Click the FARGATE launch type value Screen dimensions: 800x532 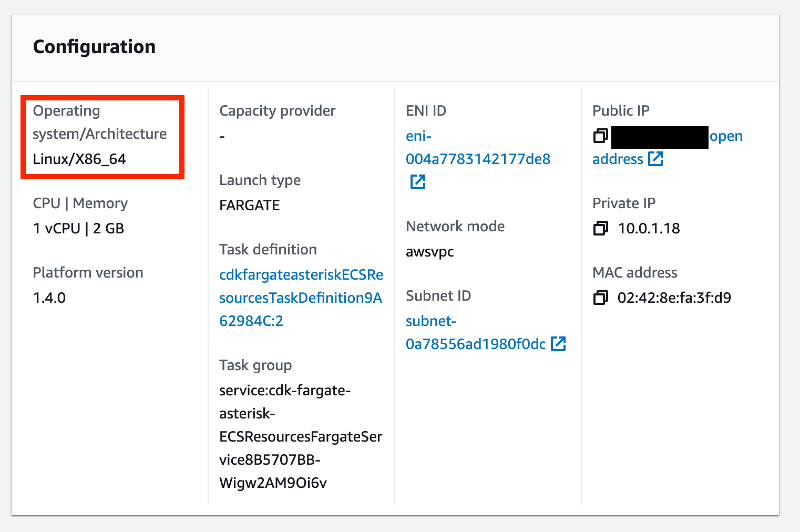(249, 206)
